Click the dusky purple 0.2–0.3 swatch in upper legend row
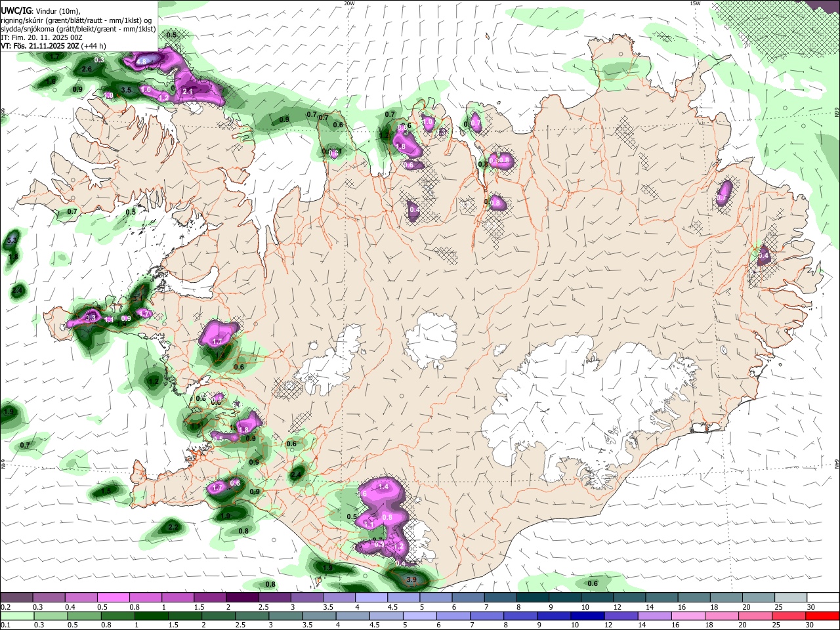The image size is (840, 630). (x=16, y=597)
